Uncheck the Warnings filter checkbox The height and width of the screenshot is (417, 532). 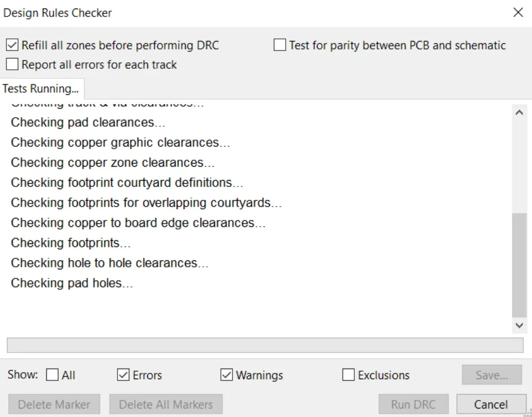(x=227, y=375)
